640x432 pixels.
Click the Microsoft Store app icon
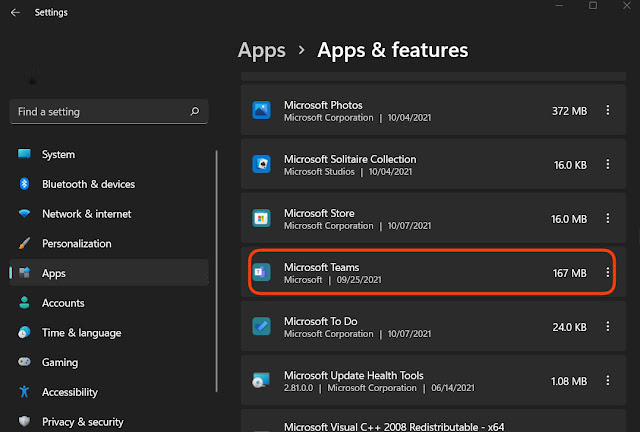[x=261, y=218]
